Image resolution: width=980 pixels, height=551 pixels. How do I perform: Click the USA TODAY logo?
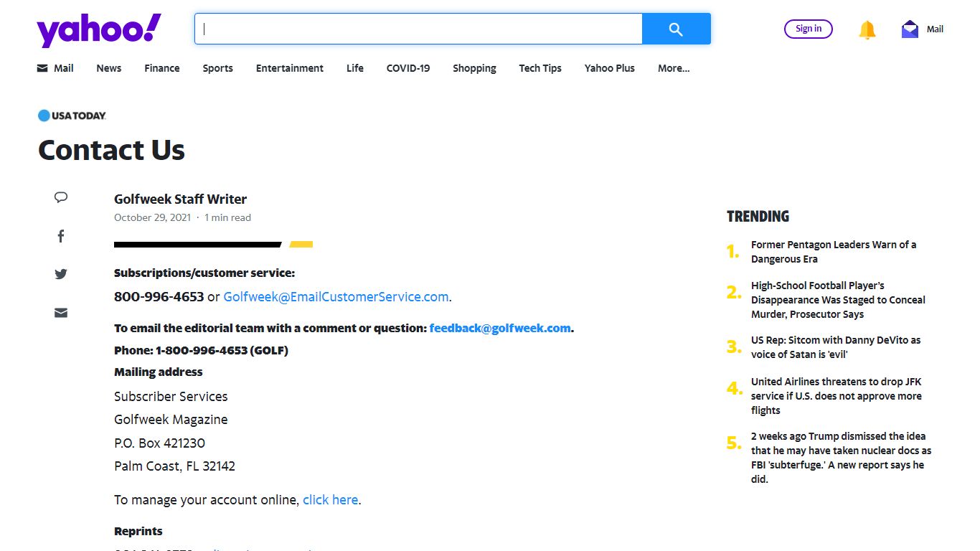click(72, 115)
